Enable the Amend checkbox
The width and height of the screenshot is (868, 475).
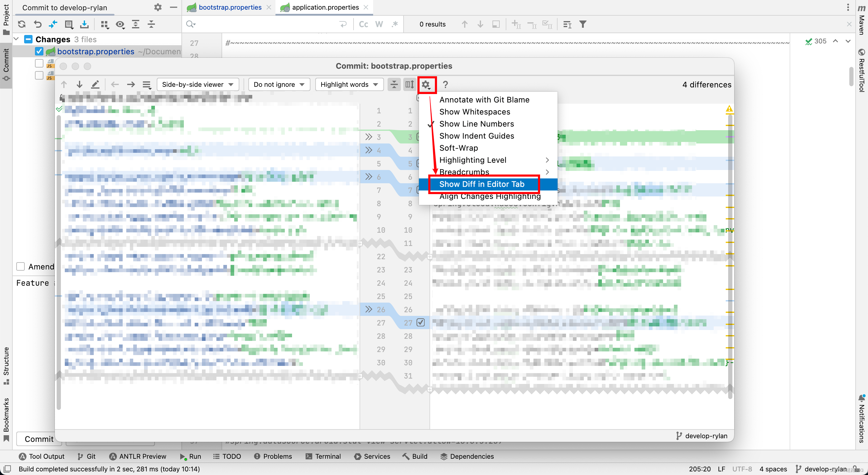(20, 266)
